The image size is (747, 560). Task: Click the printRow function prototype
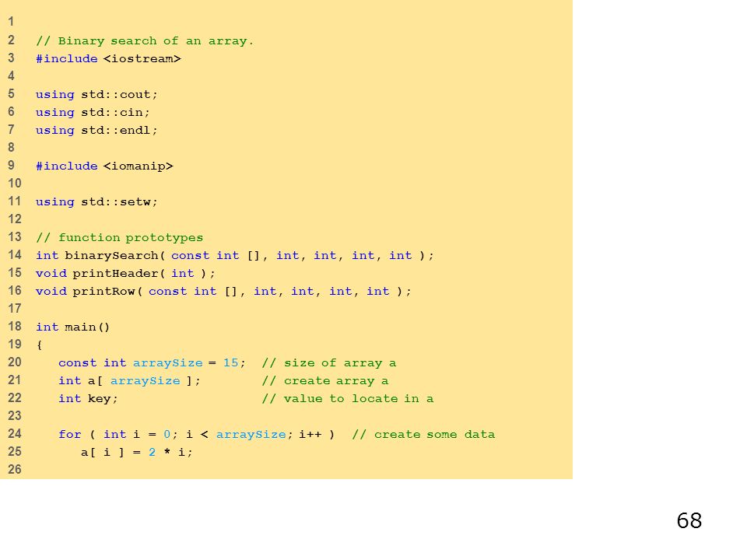click(223, 292)
